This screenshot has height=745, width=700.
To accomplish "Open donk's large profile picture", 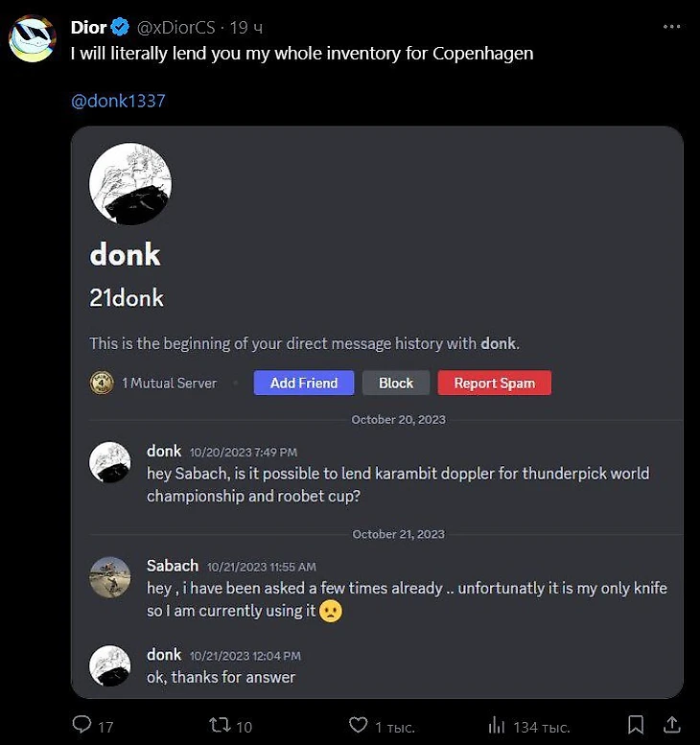I will pos(130,184).
